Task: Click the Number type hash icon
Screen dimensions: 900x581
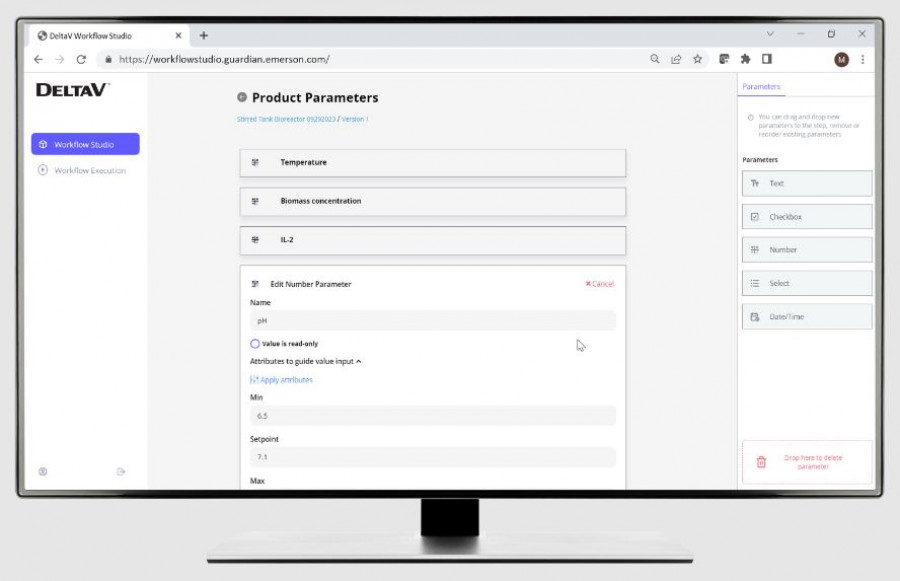Action: pyautogui.click(x=755, y=250)
